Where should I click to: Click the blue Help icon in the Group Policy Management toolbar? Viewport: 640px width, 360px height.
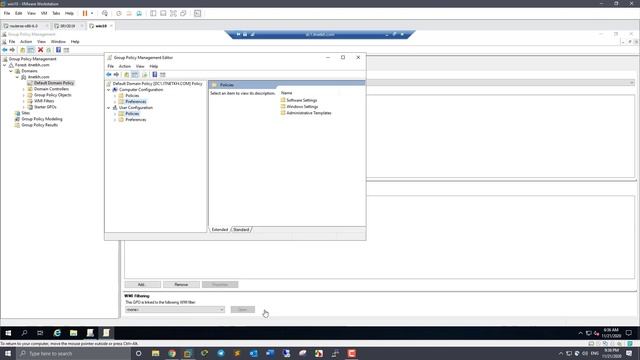click(58, 50)
